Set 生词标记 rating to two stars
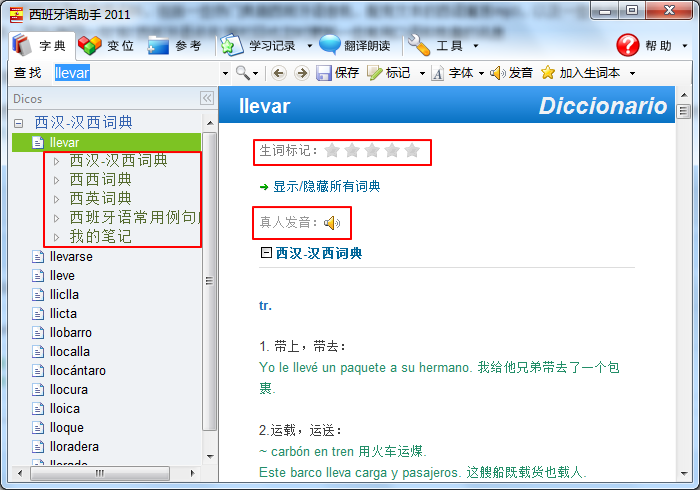 (x=352, y=150)
